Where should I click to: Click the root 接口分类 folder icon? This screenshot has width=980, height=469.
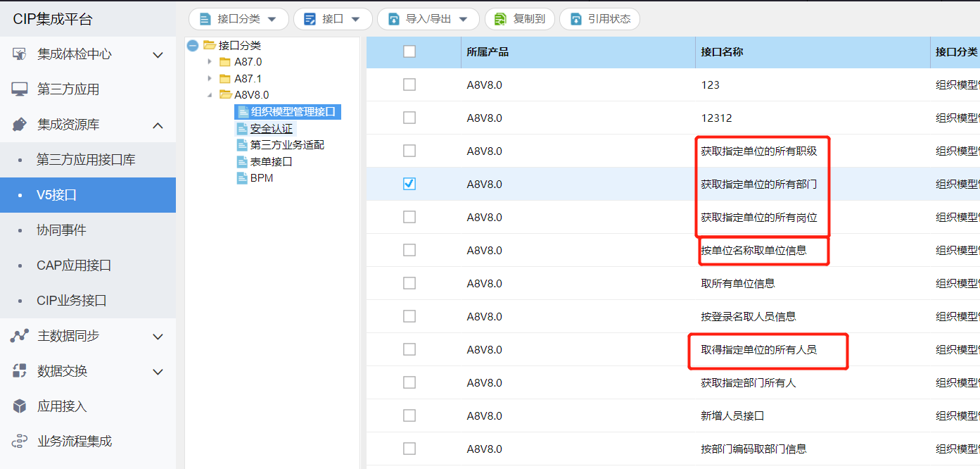[209, 45]
